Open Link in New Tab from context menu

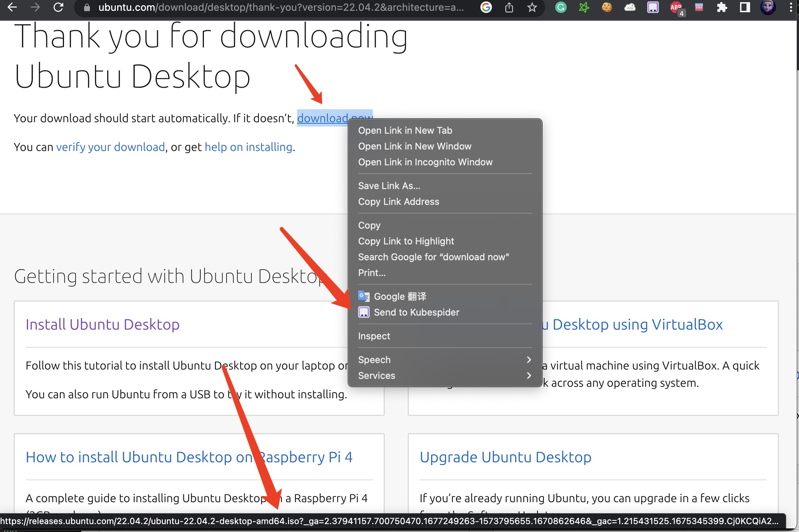[406, 130]
